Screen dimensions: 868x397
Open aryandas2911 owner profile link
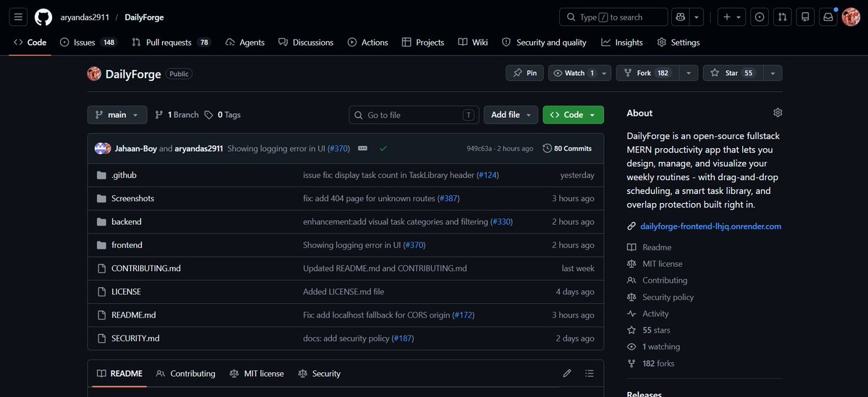pos(85,17)
